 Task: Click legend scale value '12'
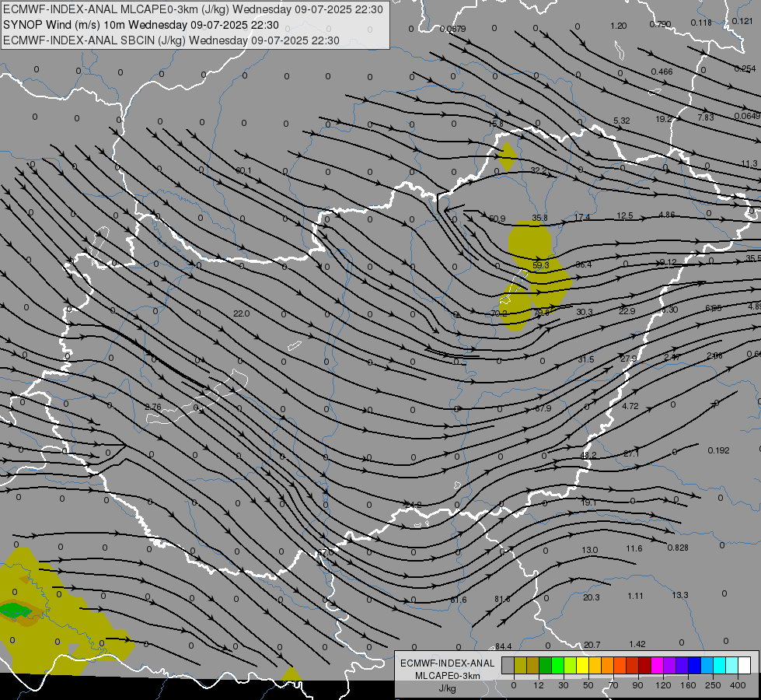click(539, 685)
